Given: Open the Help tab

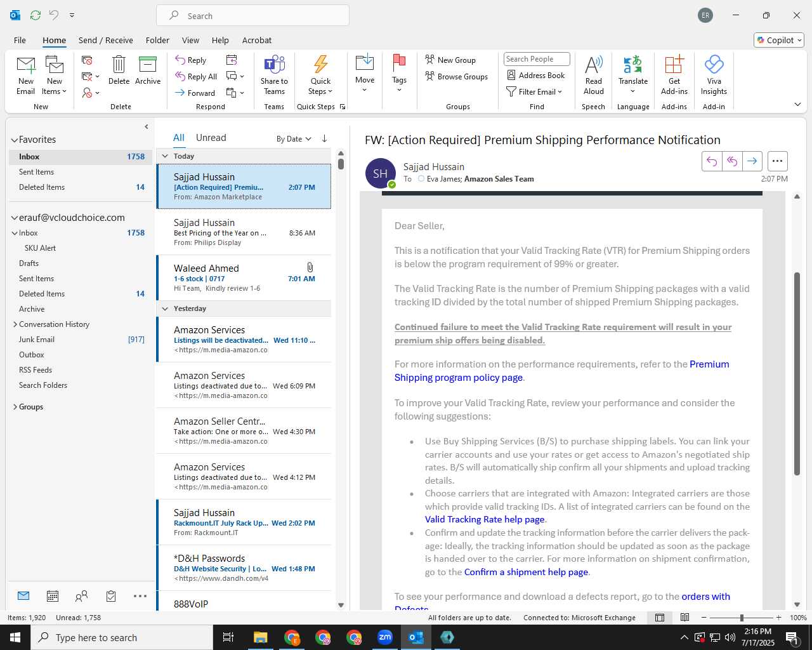Looking at the screenshot, I should pyautogui.click(x=220, y=40).
